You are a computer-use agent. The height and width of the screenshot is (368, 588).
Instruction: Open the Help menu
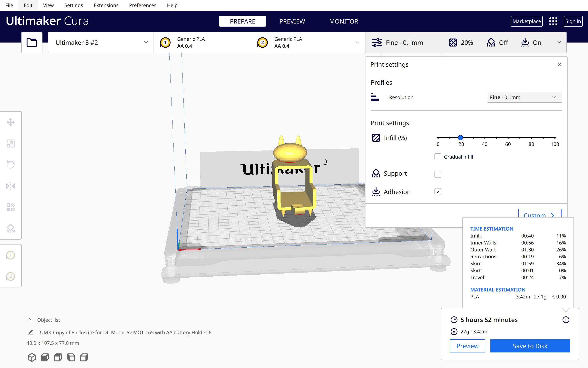tap(172, 5)
